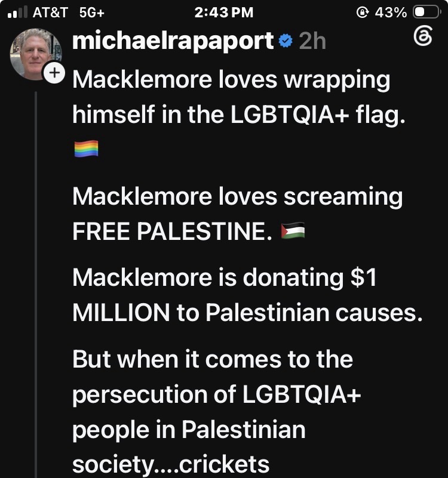Tap the AT&T carrier label
The width and height of the screenshot is (448, 478).
coord(50,13)
